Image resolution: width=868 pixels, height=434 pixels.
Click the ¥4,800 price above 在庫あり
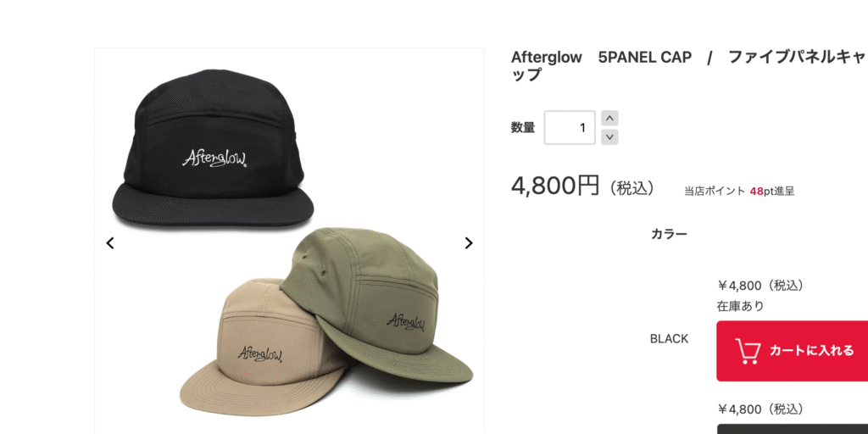[760, 286]
